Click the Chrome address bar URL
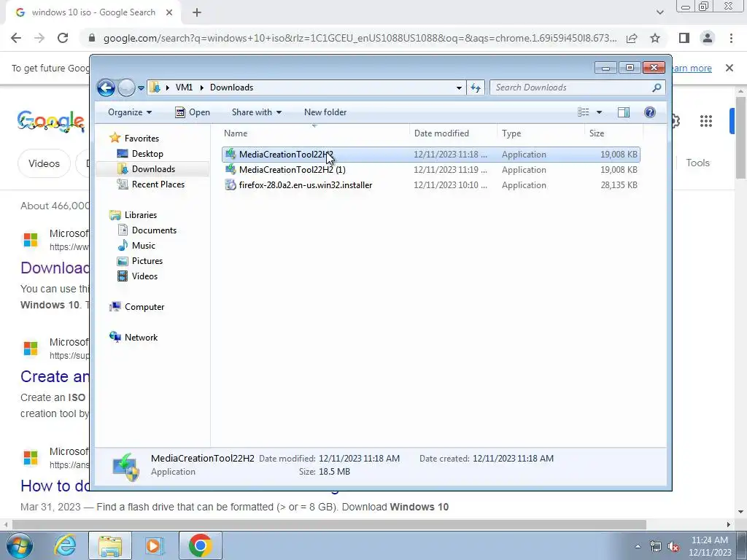This screenshot has width=747, height=560. click(360, 38)
